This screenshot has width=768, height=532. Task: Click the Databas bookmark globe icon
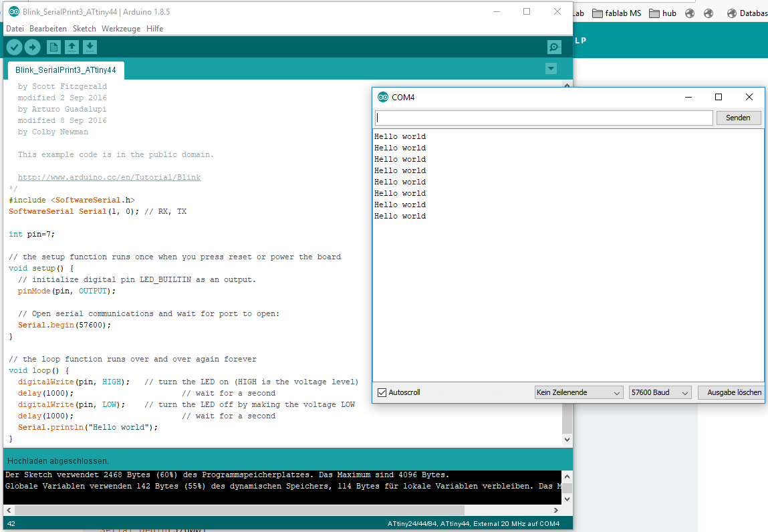(x=732, y=13)
